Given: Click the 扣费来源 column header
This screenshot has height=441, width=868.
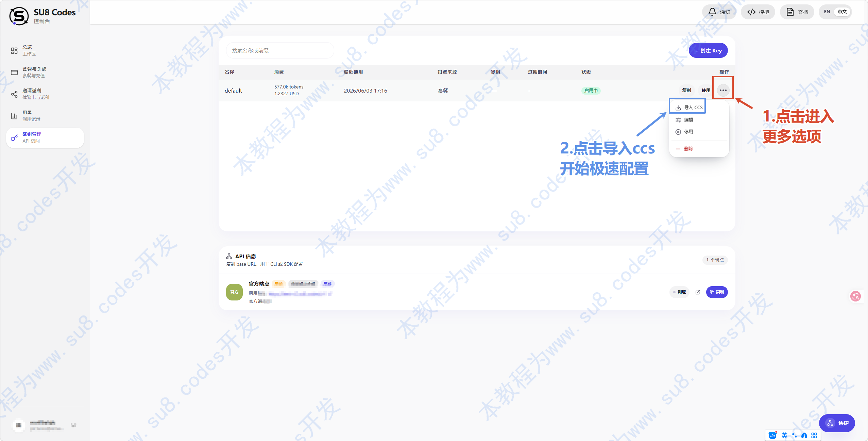Looking at the screenshot, I should 447,72.
